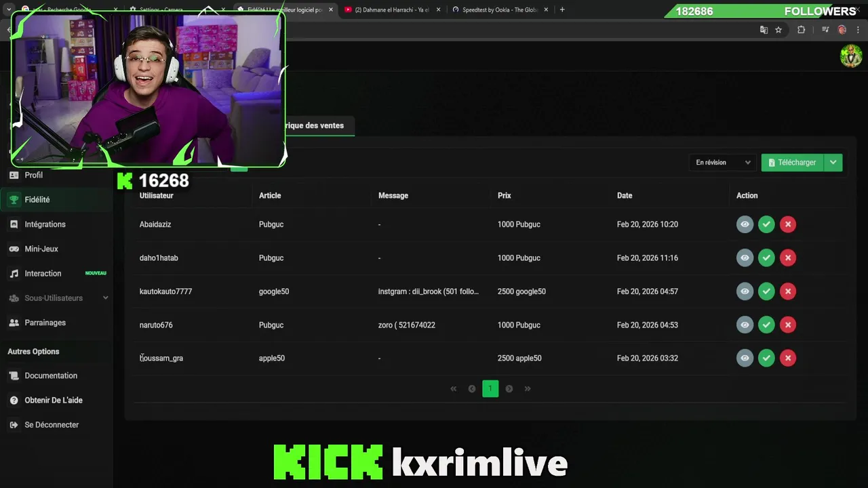Go to the first page of results
Viewport: 868px width, 488px height.
point(454,389)
